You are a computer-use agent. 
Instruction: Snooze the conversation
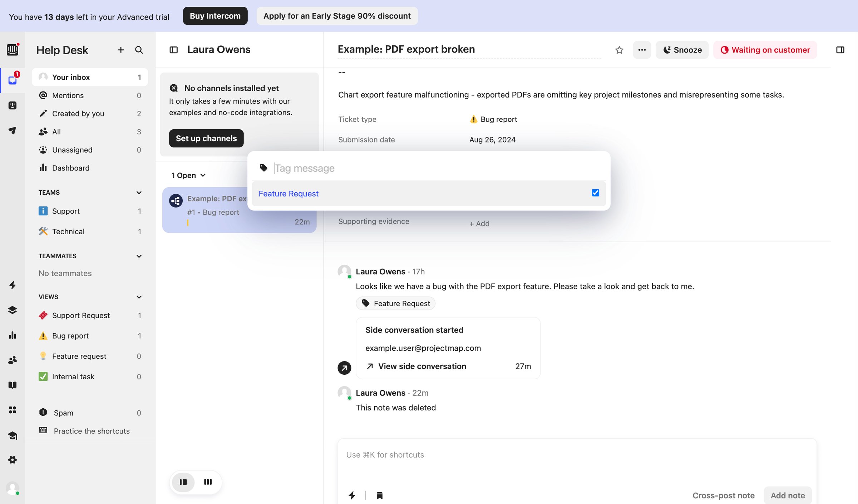pos(682,50)
